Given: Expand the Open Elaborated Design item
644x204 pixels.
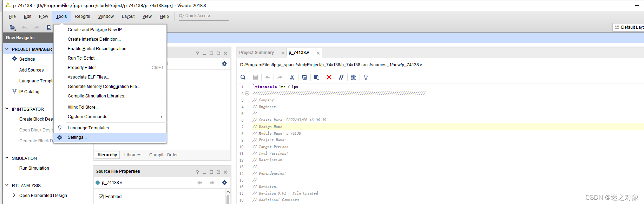Looking at the screenshot, I should point(14,195).
